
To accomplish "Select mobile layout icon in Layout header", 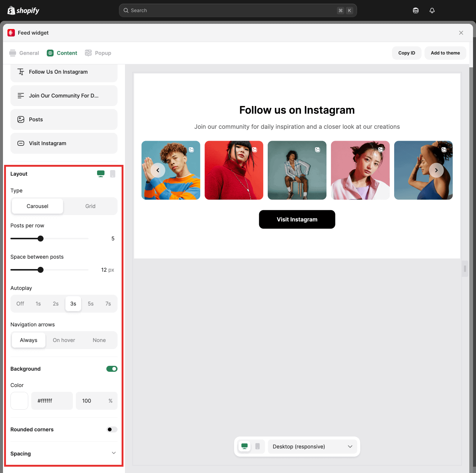I will [113, 174].
